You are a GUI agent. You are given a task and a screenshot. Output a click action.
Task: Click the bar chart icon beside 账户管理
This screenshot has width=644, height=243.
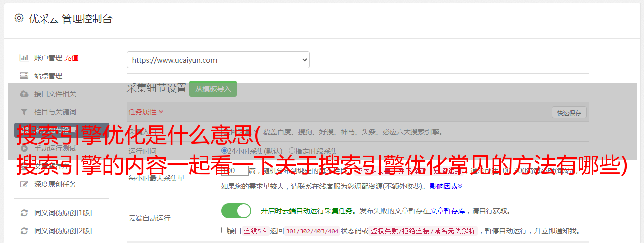point(24,58)
